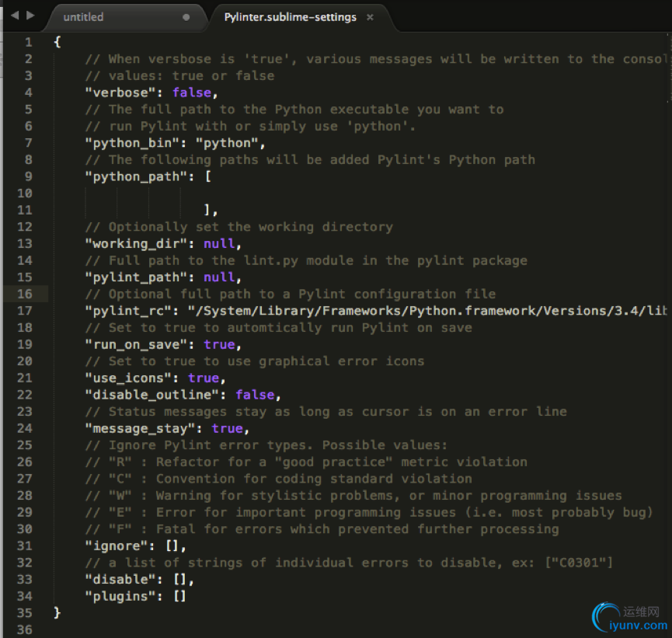Close the Pylinter.sublime-settings tab
Screen dimensions: 672x638
pyautogui.click(x=370, y=17)
